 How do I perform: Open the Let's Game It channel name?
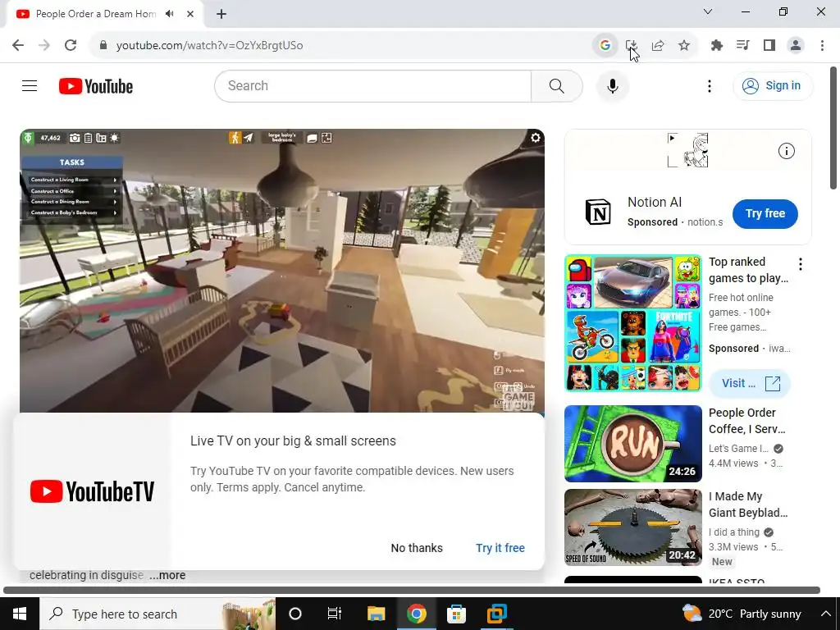[x=739, y=449]
